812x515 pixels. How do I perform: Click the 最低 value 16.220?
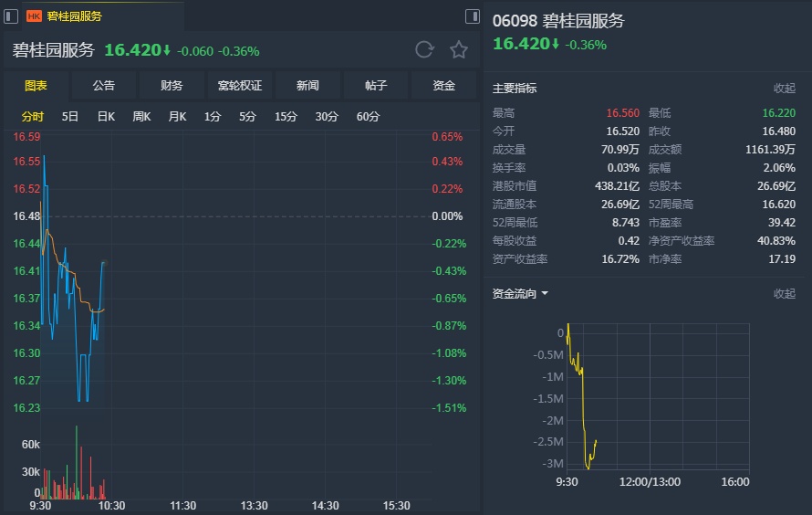pos(778,113)
